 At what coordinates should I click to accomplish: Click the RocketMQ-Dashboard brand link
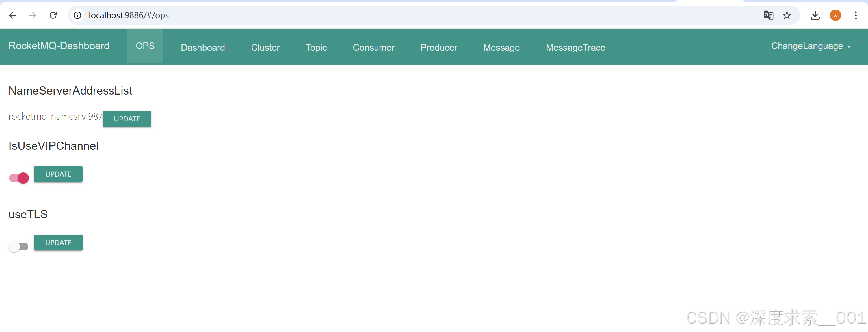coord(59,46)
